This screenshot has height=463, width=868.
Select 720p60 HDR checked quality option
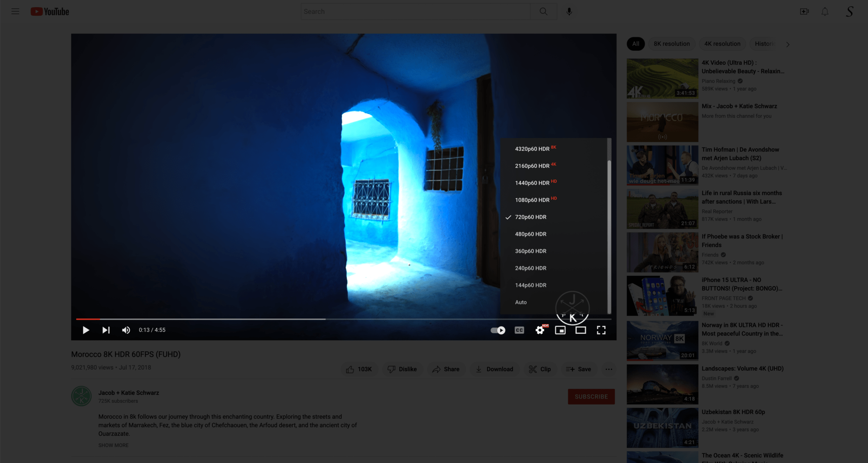click(x=531, y=217)
